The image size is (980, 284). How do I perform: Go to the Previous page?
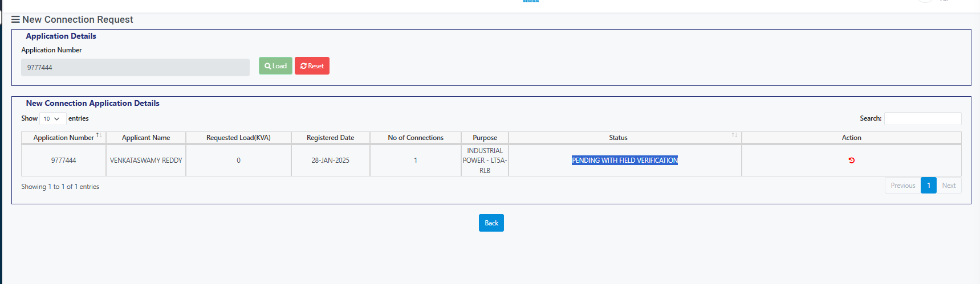pos(902,186)
